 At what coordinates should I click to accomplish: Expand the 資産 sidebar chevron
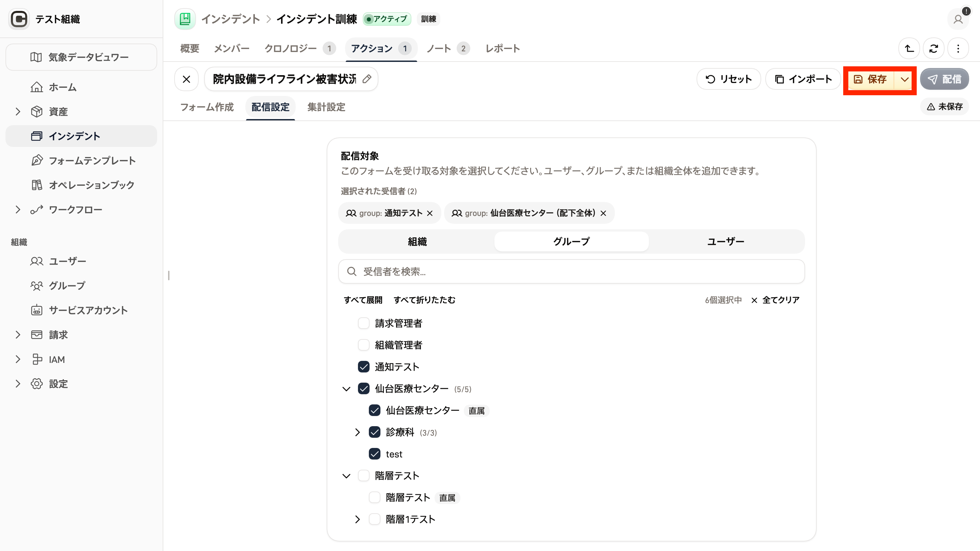click(x=17, y=112)
